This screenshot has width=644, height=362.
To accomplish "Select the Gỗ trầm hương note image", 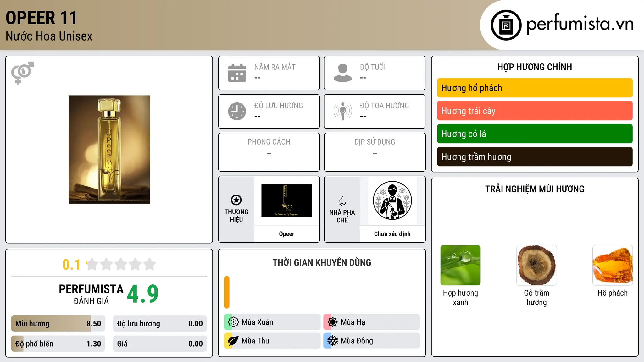I will pyautogui.click(x=536, y=265).
